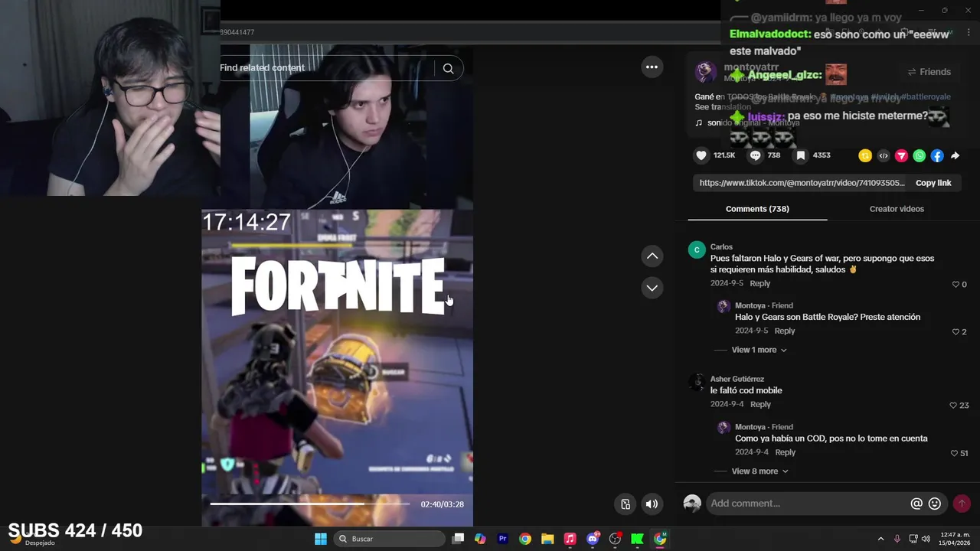
Task: Share the video to Facebook
Action: (937, 155)
